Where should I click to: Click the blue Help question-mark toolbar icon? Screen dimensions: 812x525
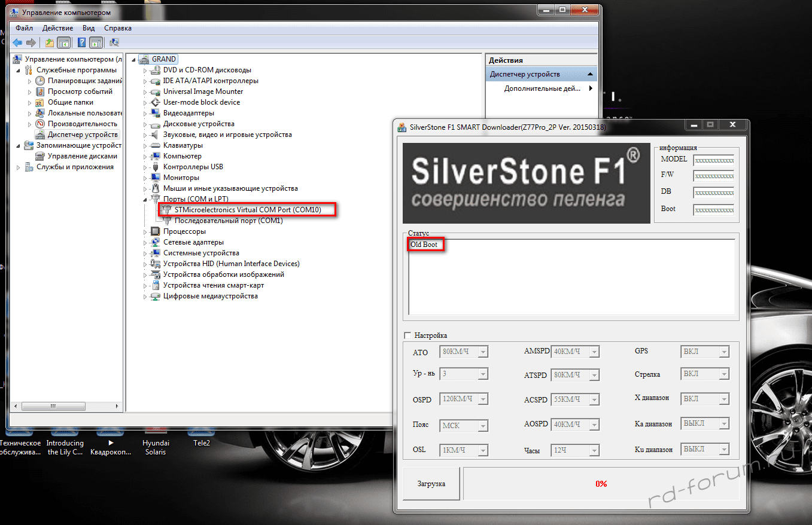coord(81,42)
